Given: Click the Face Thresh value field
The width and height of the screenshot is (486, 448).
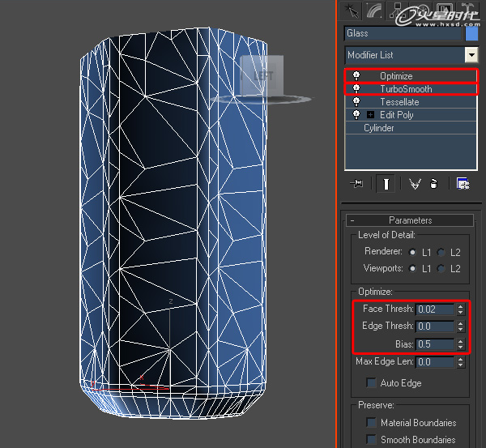Looking at the screenshot, I should [x=434, y=309].
